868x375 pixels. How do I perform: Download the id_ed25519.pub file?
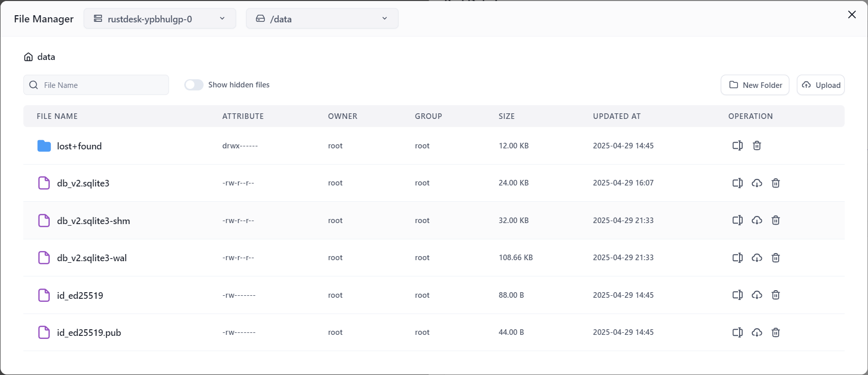756,332
